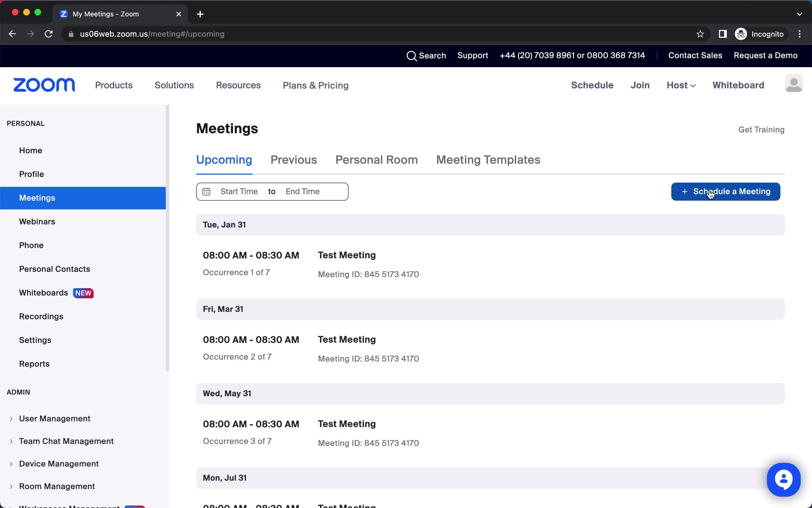Open Reports in sidebar
The height and width of the screenshot is (508, 812).
(34, 364)
